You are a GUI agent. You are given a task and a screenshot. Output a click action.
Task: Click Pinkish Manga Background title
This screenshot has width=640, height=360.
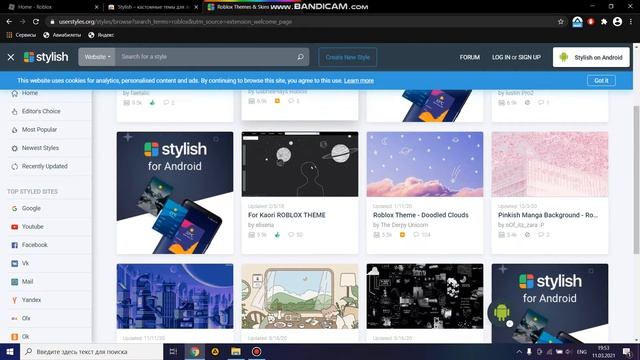548,215
